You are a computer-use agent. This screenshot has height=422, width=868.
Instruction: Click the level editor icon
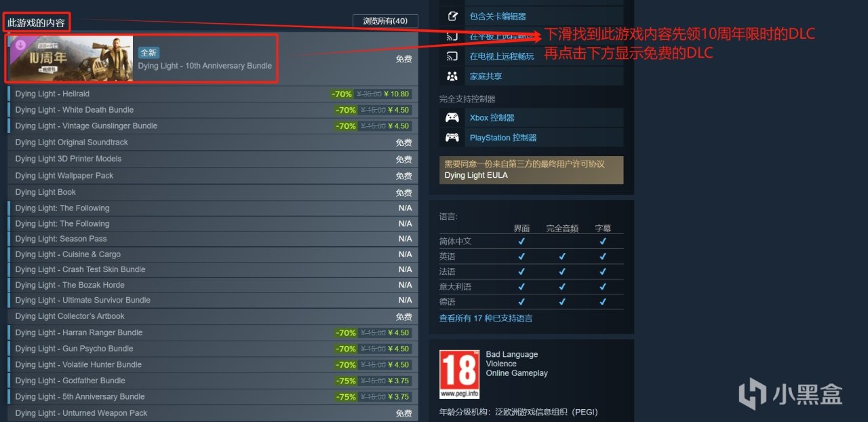coord(452,16)
